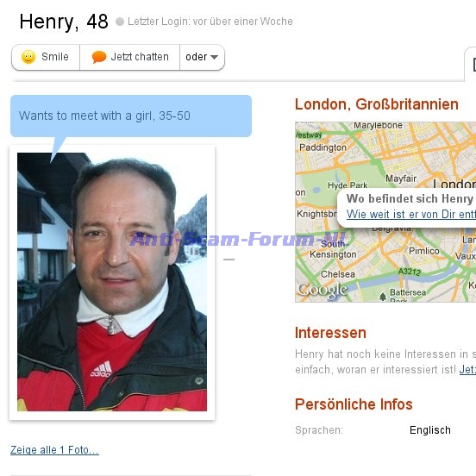The image size is (476, 476).
Task: Click the London map near Mayfair
Action: 401,178
